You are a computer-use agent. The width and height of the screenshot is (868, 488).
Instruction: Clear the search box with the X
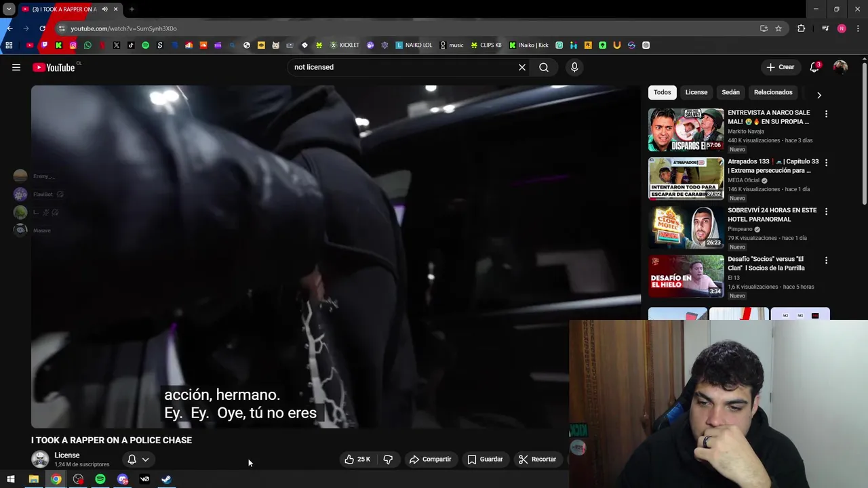(522, 67)
